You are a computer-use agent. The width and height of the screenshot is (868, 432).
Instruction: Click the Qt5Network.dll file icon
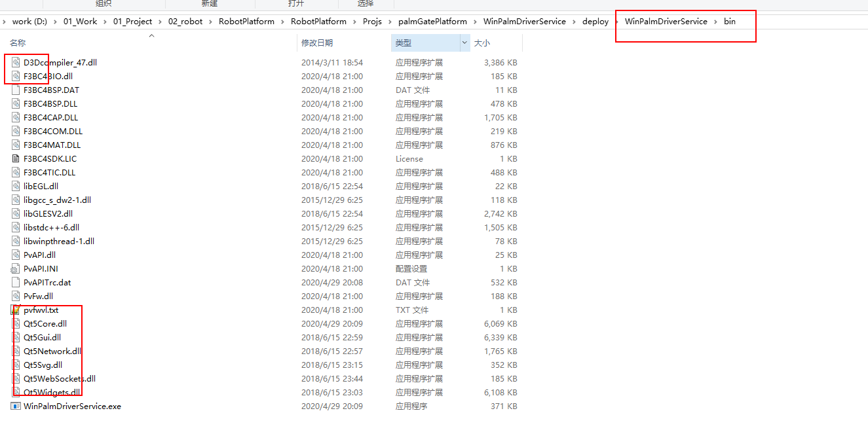tap(16, 351)
